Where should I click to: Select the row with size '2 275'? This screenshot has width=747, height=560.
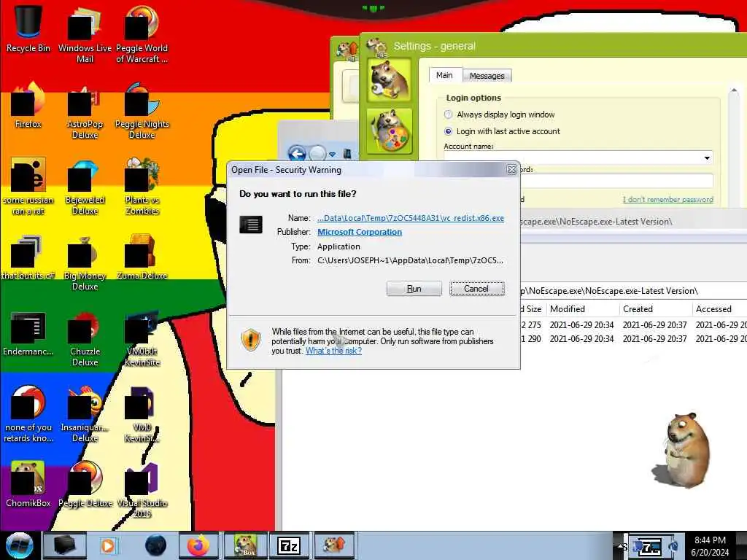pos(634,324)
